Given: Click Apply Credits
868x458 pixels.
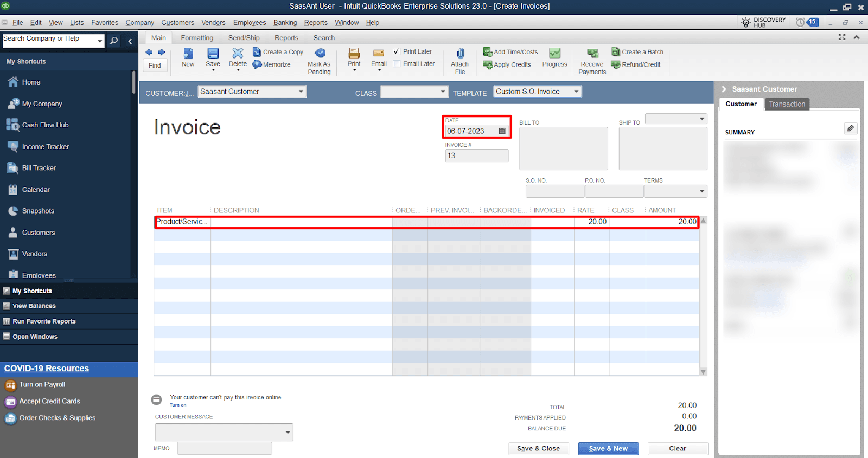Looking at the screenshot, I should (507, 64).
